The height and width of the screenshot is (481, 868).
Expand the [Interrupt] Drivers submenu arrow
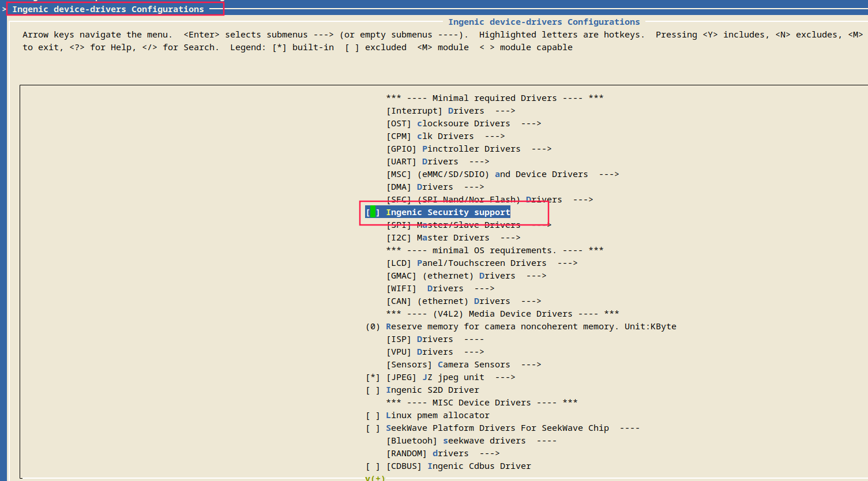[505, 111]
